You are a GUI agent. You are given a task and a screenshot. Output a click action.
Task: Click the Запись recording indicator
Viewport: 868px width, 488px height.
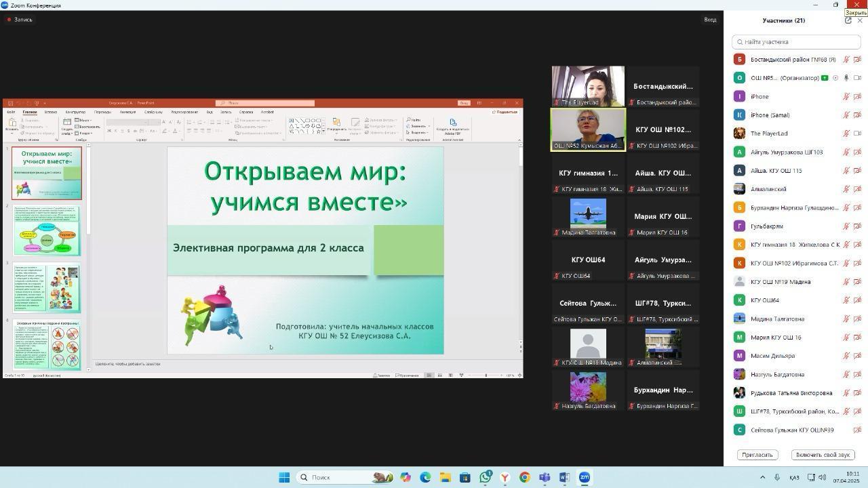click(20, 20)
